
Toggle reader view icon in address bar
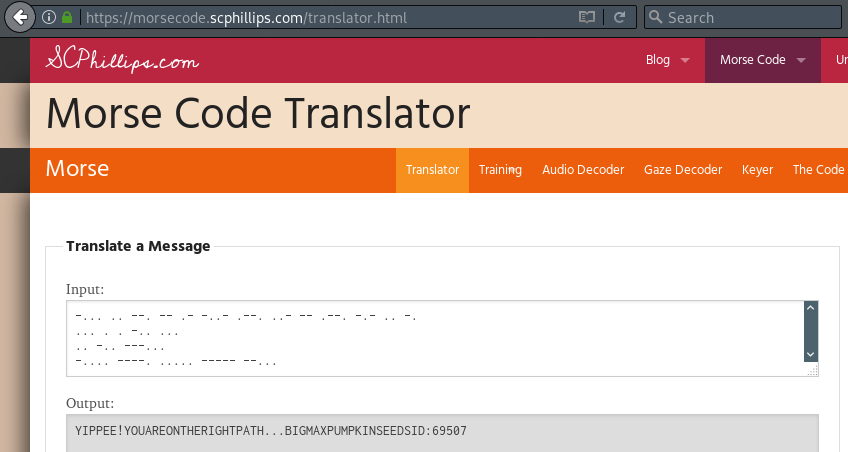[587, 17]
